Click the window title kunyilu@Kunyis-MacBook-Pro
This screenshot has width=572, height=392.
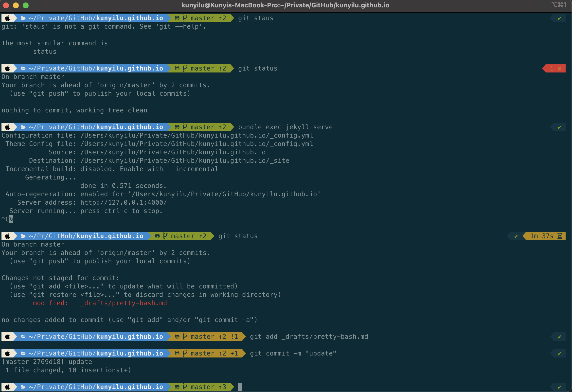pos(286,5)
